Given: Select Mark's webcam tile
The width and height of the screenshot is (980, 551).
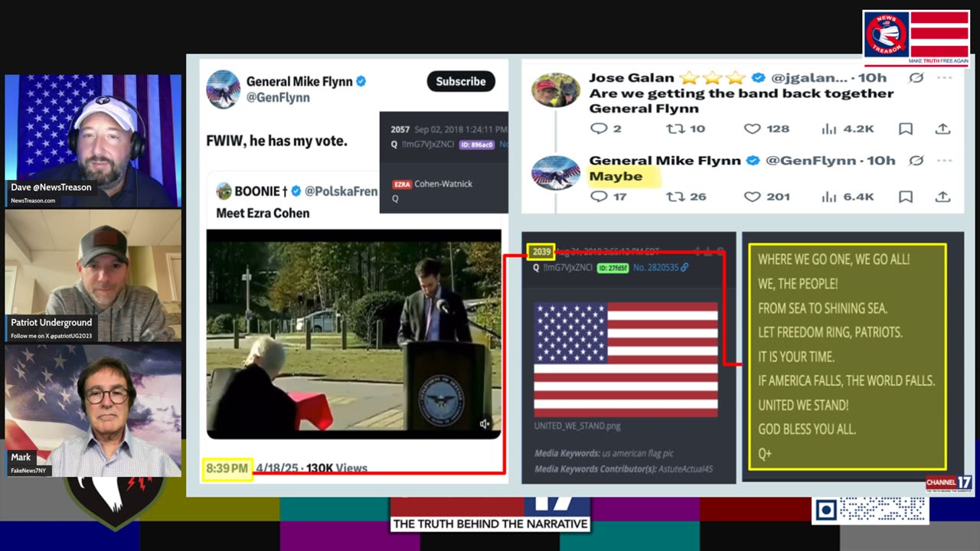Looking at the screenshot, I should tap(93, 411).
